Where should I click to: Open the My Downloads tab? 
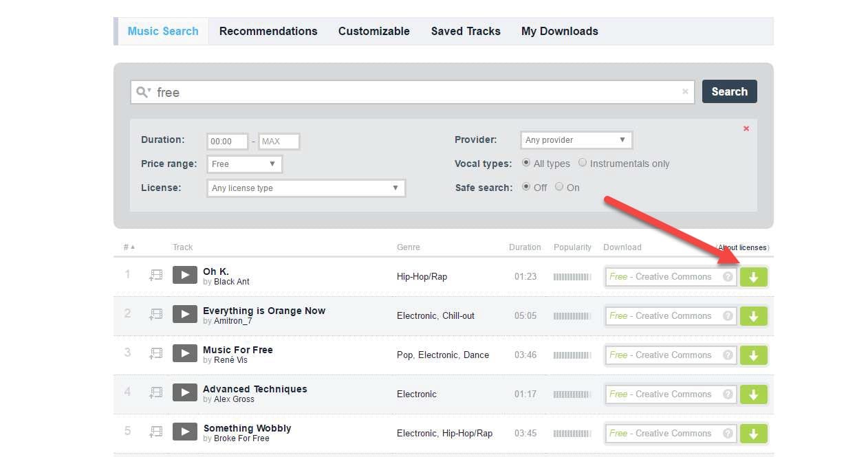click(x=560, y=31)
